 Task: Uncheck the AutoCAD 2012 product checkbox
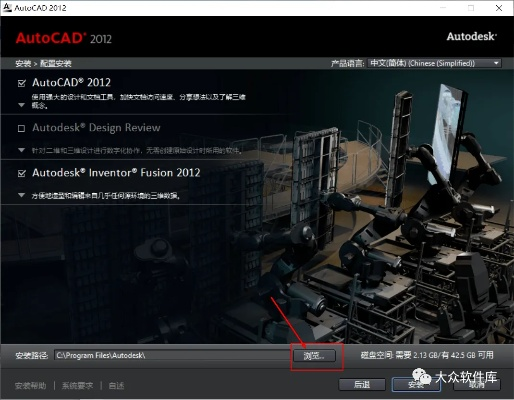[22, 83]
